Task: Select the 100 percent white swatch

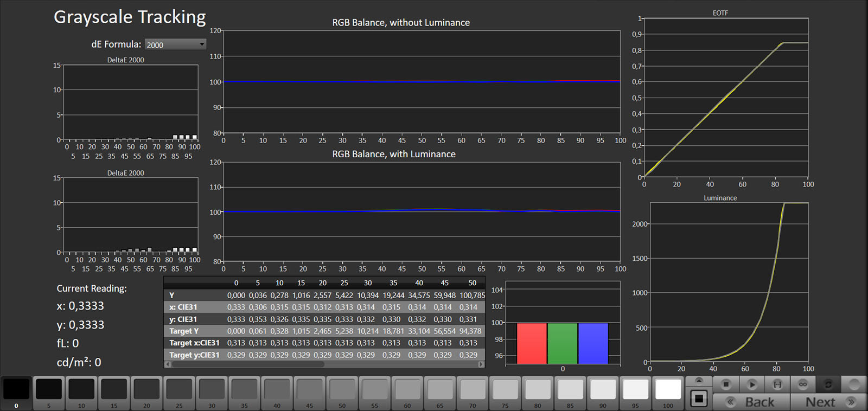Action: 668,390
